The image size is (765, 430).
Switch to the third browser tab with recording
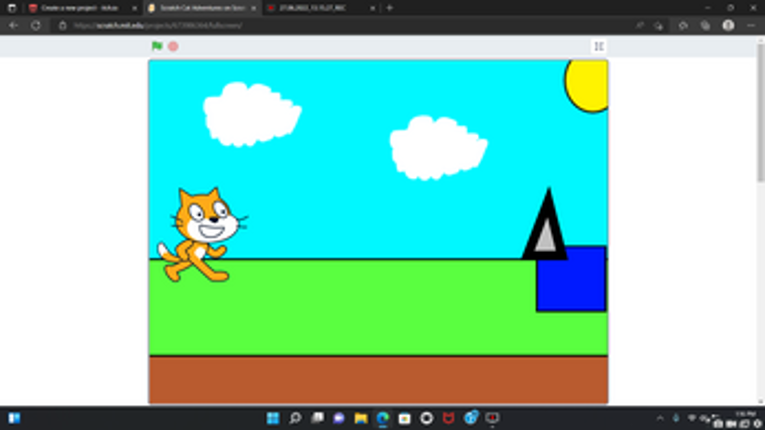click(320, 8)
